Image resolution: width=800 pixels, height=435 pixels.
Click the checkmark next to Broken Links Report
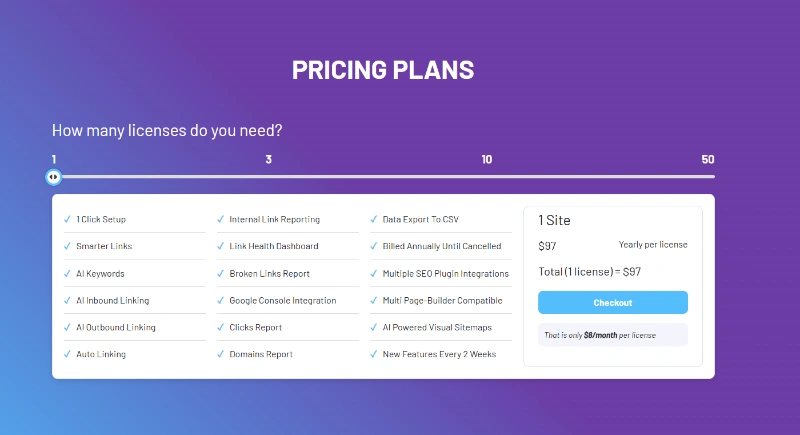click(x=220, y=273)
